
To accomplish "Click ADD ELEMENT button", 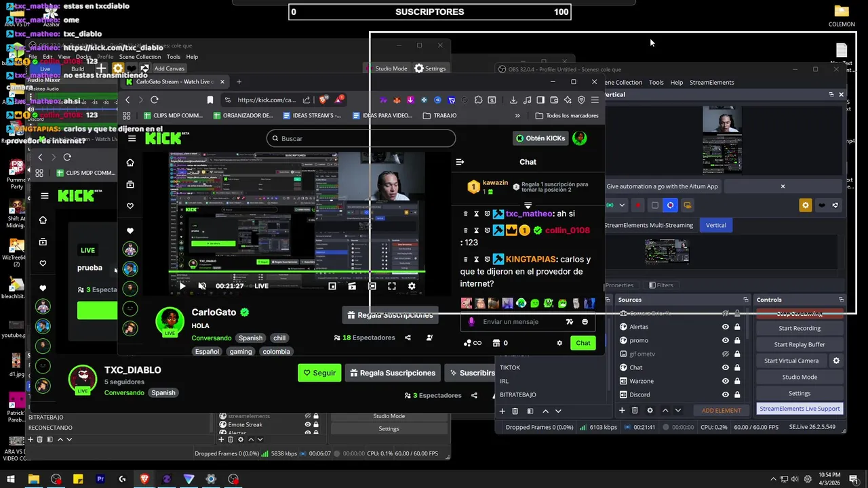I will (x=721, y=410).
